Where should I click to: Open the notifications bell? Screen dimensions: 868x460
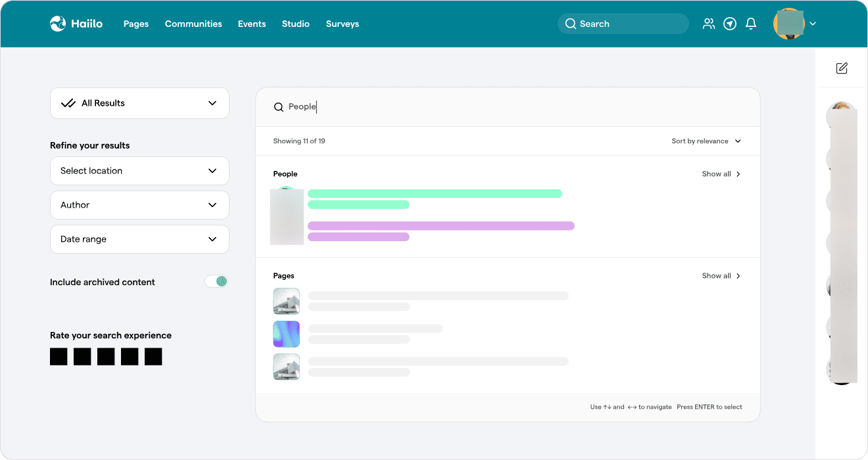[x=751, y=24]
